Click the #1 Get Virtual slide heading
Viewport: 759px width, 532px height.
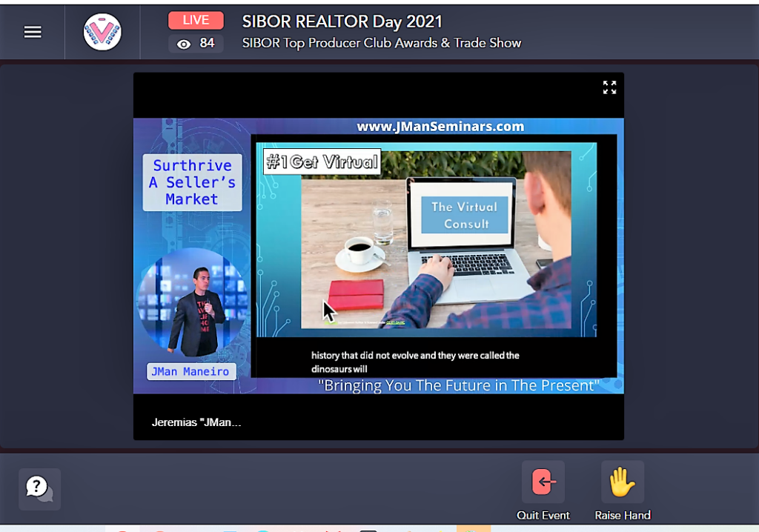[322, 162]
